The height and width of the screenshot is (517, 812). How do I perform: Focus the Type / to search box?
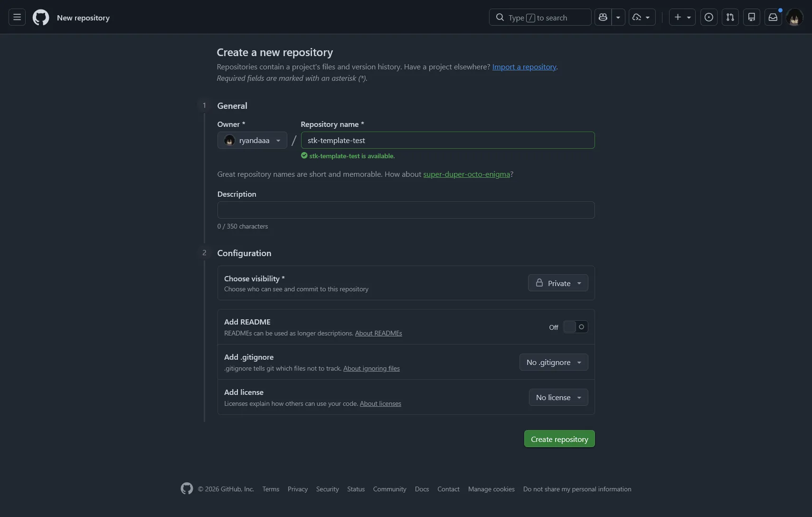click(x=540, y=18)
